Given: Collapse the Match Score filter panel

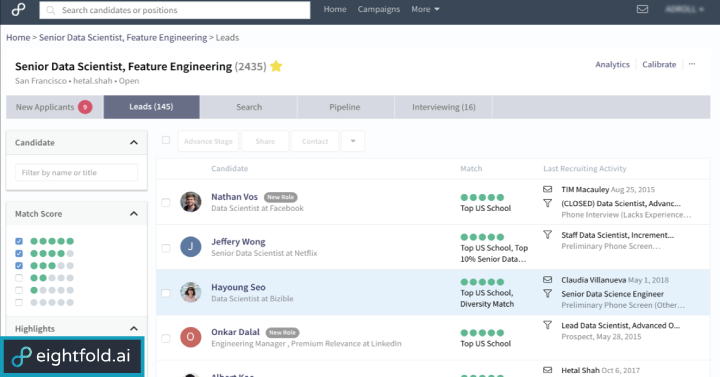Looking at the screenshot, I should click(x=134, y=214).
